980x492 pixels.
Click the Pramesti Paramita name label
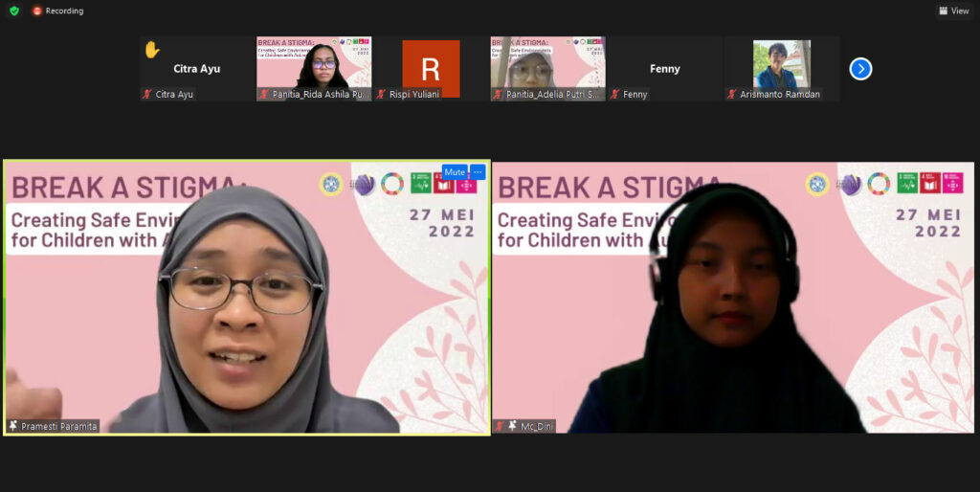click(x=59, y=426)
